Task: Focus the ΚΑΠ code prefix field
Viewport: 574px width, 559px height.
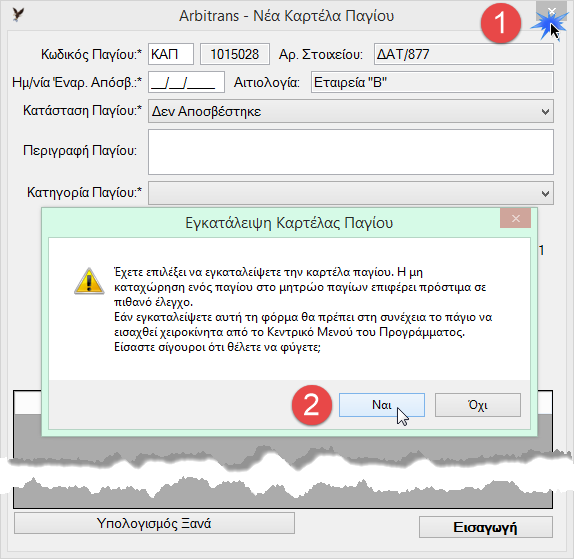Action: [x=171, y=54]
